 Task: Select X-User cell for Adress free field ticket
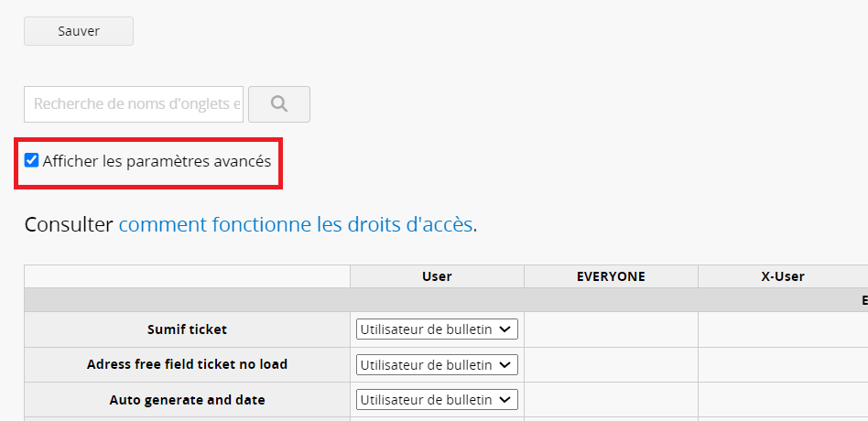click(783, 365)
